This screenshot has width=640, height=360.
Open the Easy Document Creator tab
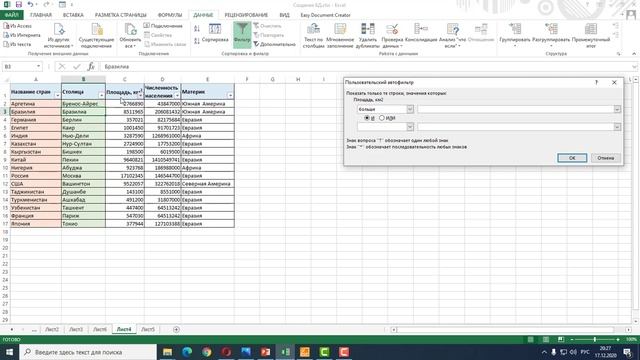pos(325,15)
